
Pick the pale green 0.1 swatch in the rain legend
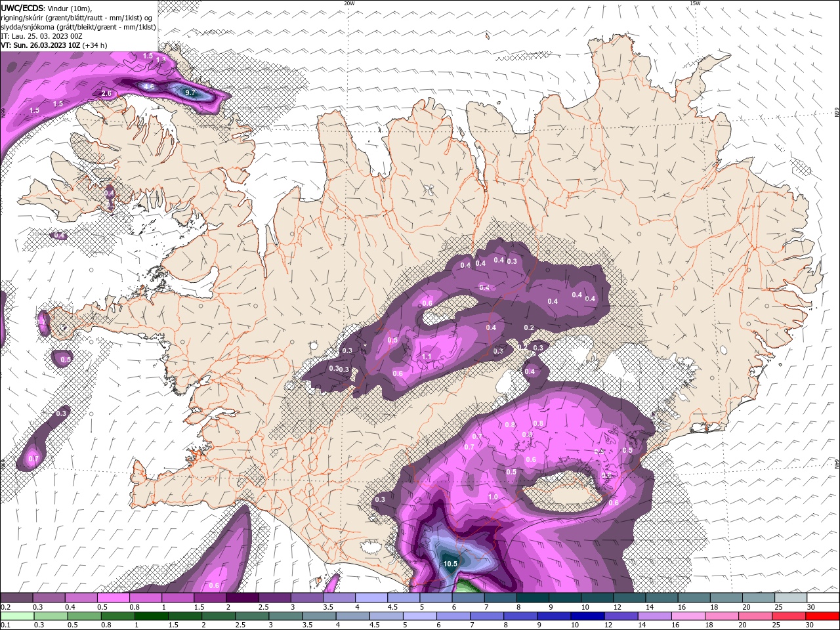[17, 616]
